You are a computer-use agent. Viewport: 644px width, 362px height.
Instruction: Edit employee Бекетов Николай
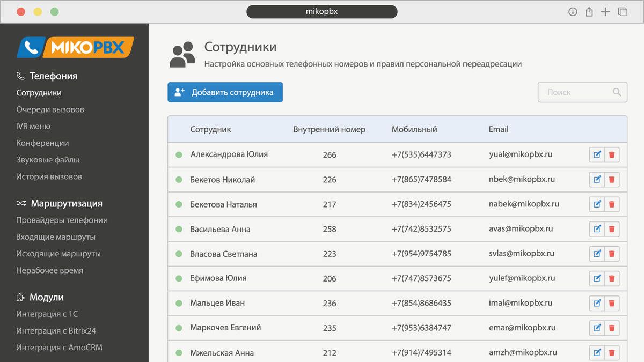pyautogui.click(x=597, y=180)
